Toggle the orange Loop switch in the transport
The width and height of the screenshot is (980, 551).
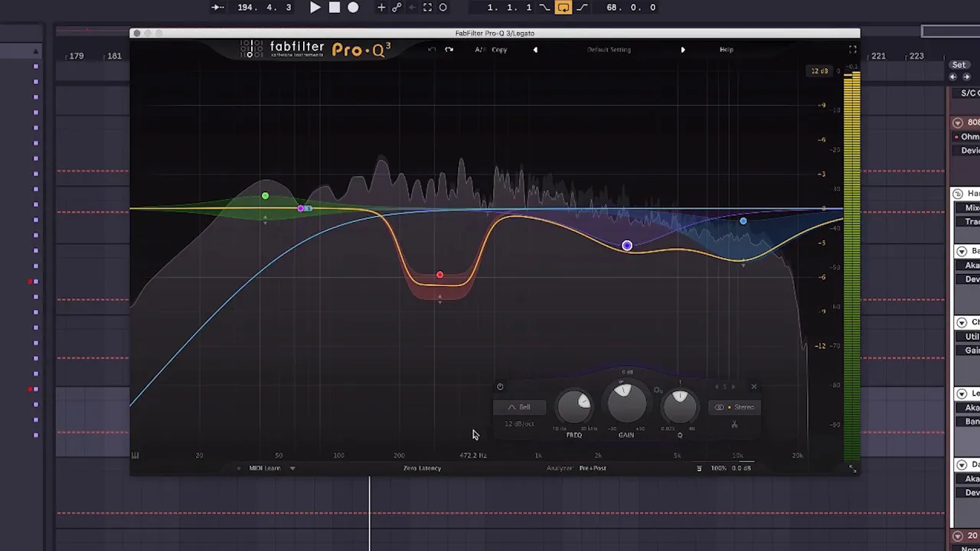click(x=563, y=8)
